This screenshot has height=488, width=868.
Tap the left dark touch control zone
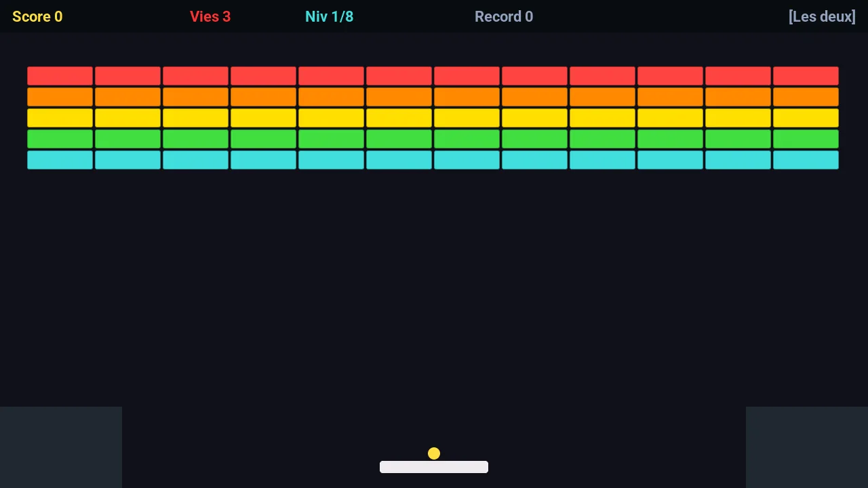pos(61,447)
